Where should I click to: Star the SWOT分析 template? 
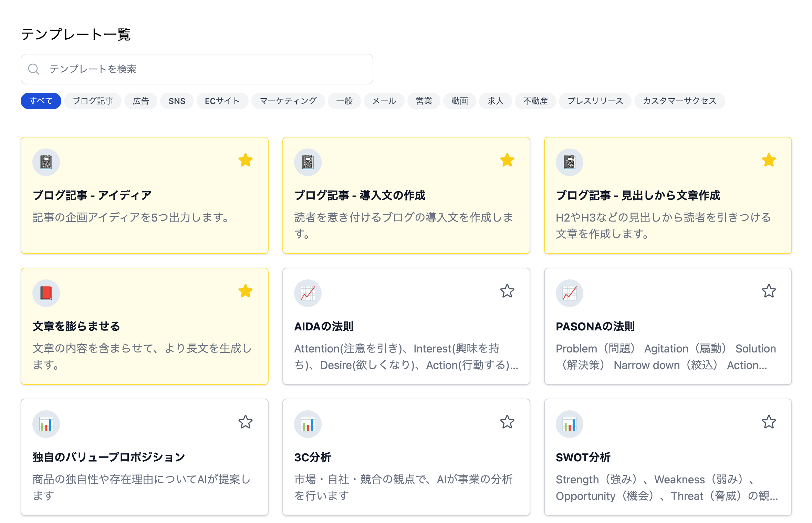[x=769, y=422]
